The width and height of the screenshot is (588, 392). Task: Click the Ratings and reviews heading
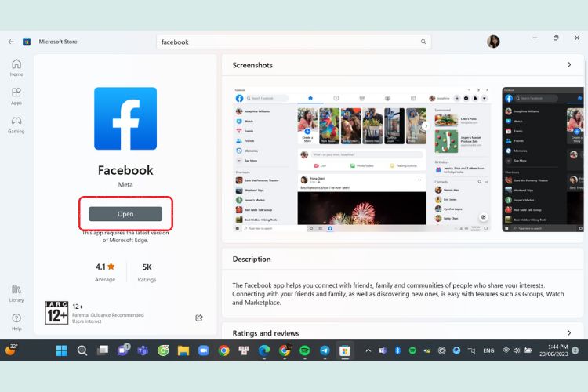(266, 333)
